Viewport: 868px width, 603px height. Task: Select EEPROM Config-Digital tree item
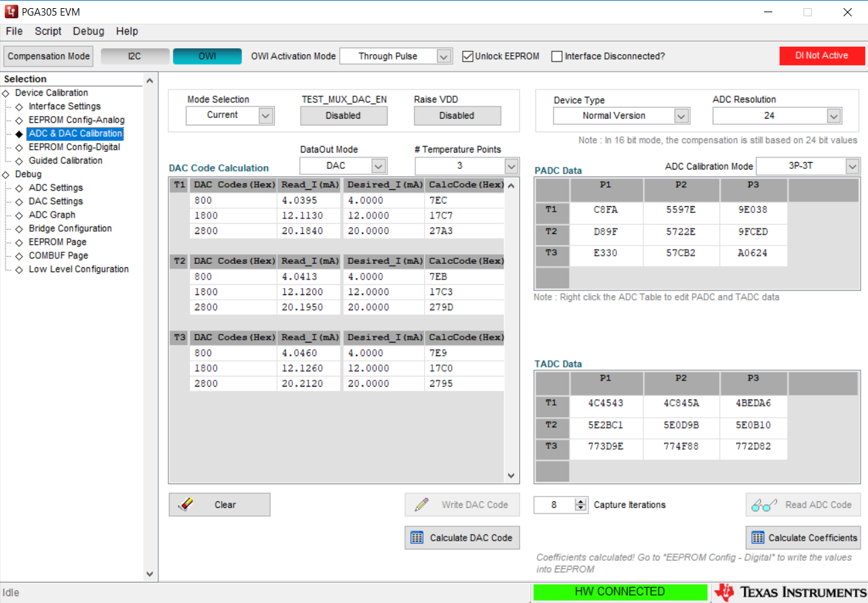75,147
